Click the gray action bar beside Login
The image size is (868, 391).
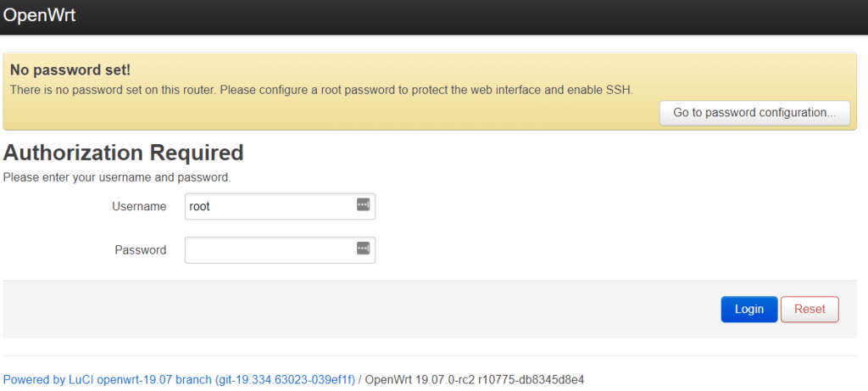[x=359, y=310]
